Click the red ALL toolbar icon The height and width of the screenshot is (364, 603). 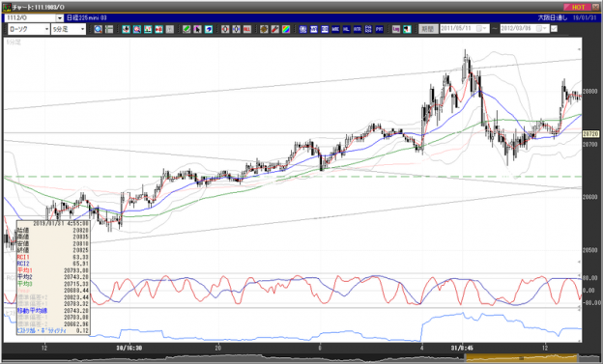coord(247,29)
